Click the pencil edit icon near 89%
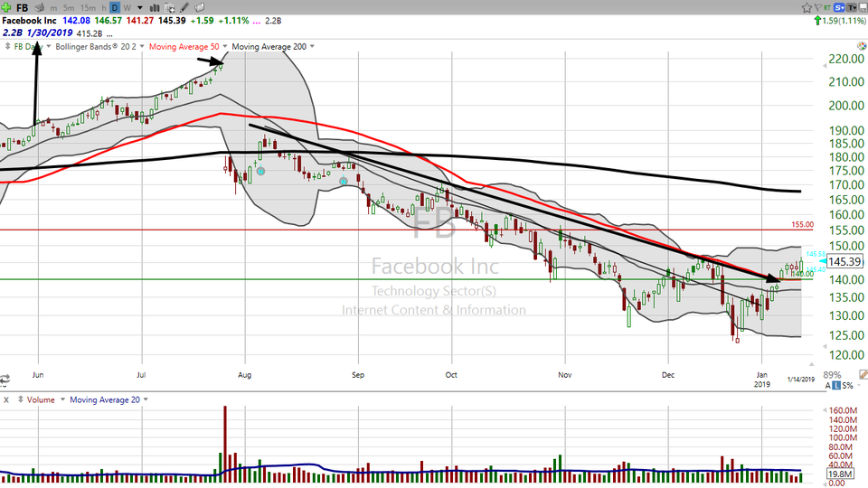Screen dimensions: 868x488 click(863, 374)
